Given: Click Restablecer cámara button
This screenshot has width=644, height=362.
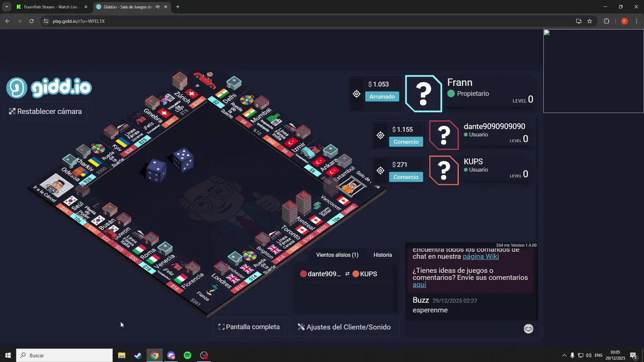Looking at the screenshot, I should [45, 112].
